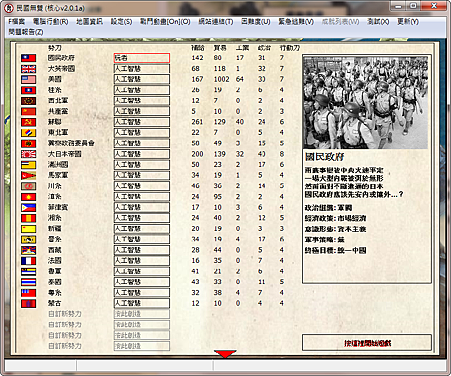Select the 大日本帝國 rising sun flag

(x=28, y=154)
